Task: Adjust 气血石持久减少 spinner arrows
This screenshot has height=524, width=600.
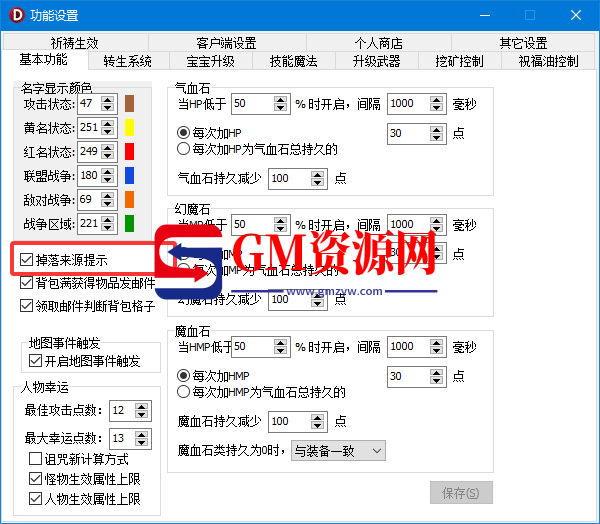Action: 318,178
